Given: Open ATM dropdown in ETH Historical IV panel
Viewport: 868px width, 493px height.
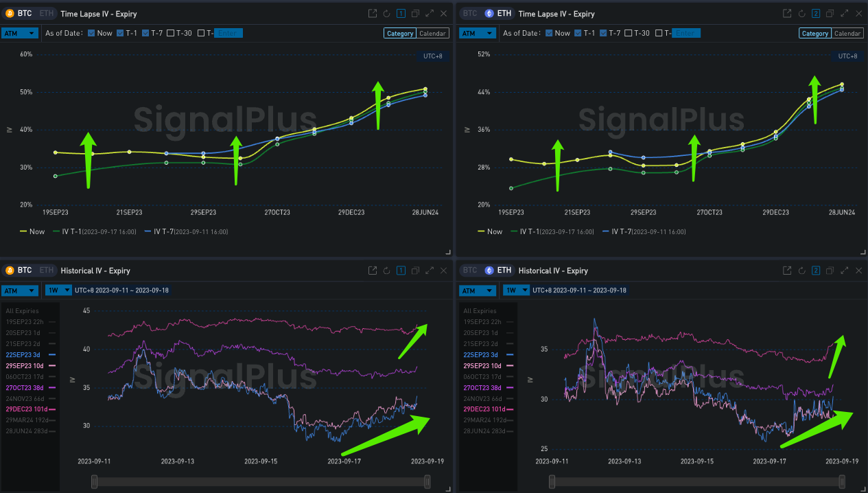Looking at the screenshot, I should 478,290.
